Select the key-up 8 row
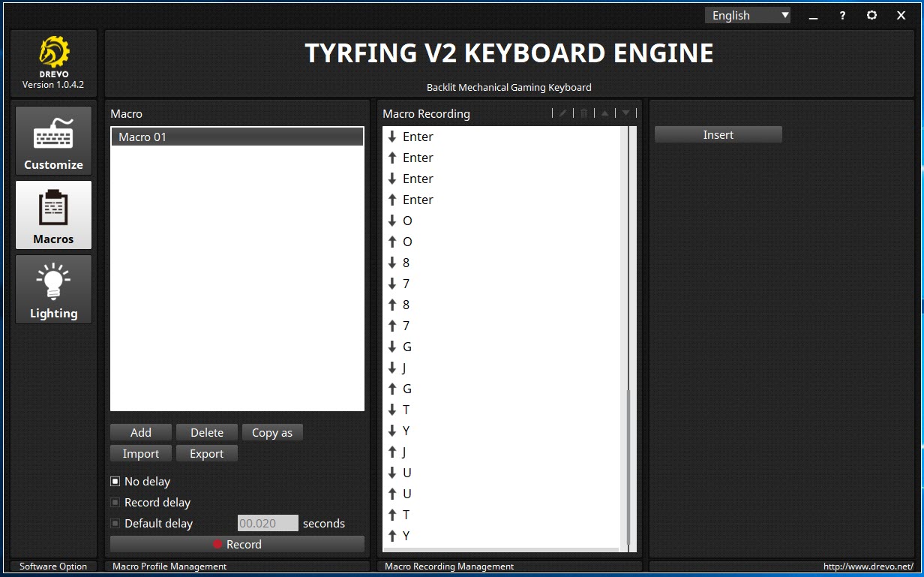Viewport: 924px width, 577px height. click(x=502, y=305)
